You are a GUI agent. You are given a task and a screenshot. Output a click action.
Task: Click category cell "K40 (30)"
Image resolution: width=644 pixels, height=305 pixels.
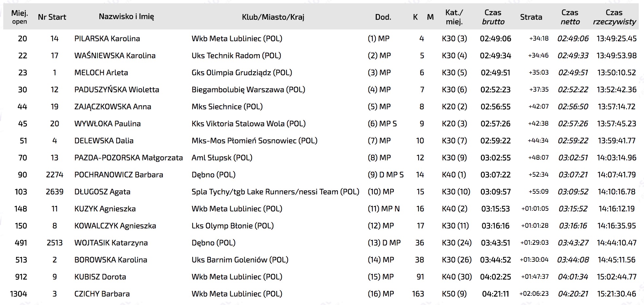click(457, 277)
